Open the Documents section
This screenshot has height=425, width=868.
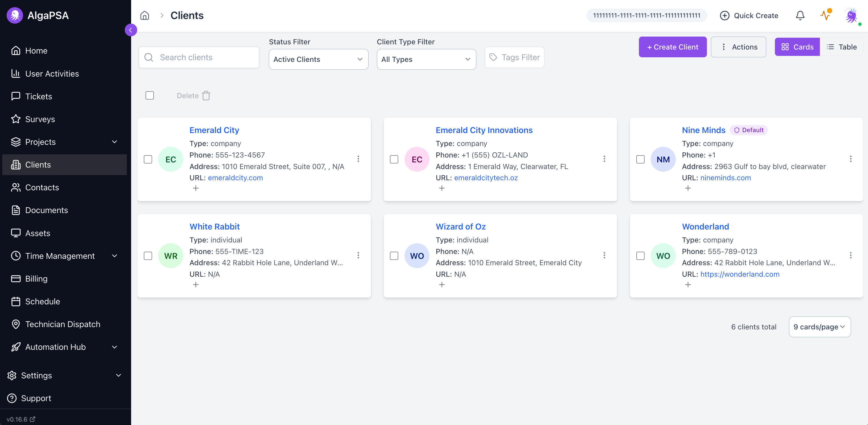(x=46, y=210)
